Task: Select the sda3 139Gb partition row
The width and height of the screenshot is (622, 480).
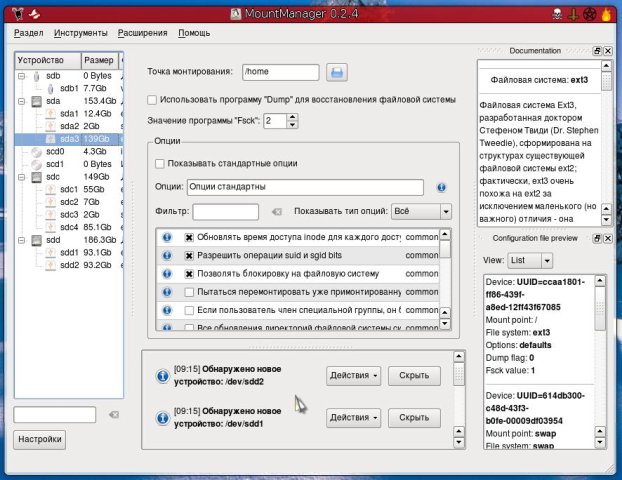Action: pos(69,139)
